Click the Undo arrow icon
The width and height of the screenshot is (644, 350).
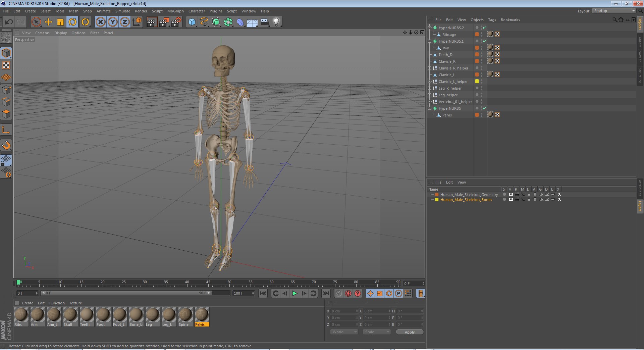pyautogui.click(x=9, y=22)
